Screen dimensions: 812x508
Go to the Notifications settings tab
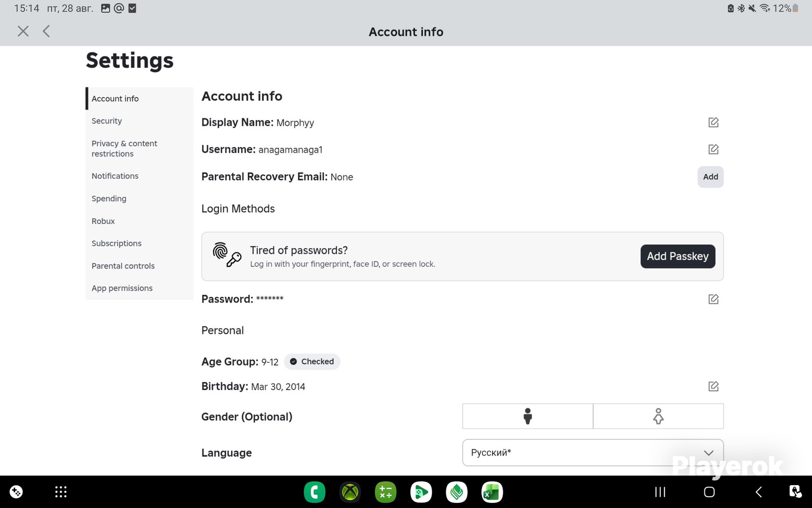140,176
